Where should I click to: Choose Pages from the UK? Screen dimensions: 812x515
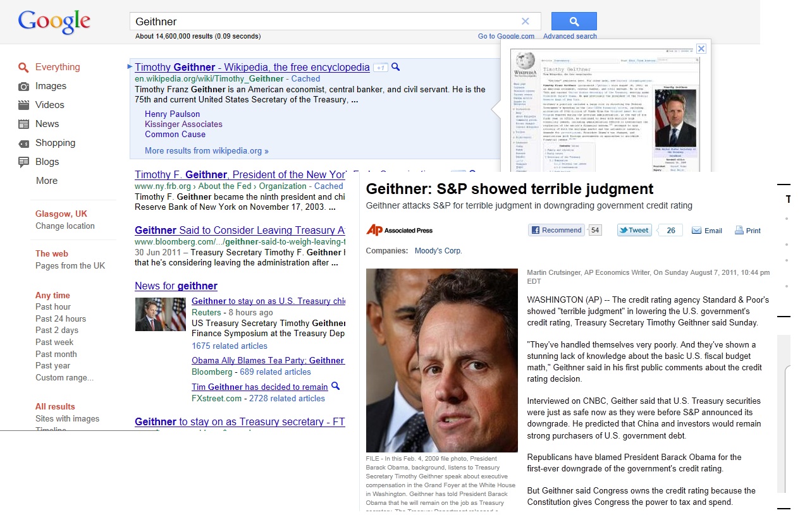click(70, 266)
